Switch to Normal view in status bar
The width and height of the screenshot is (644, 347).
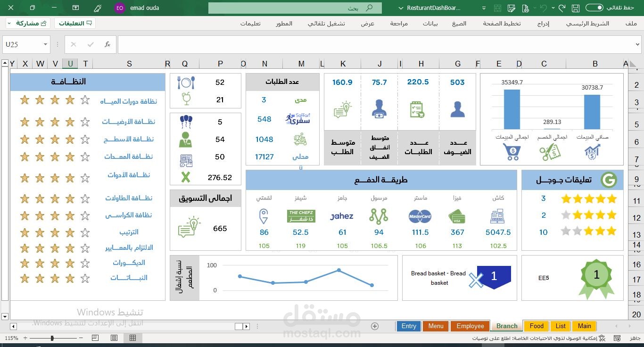click(133, 338)
